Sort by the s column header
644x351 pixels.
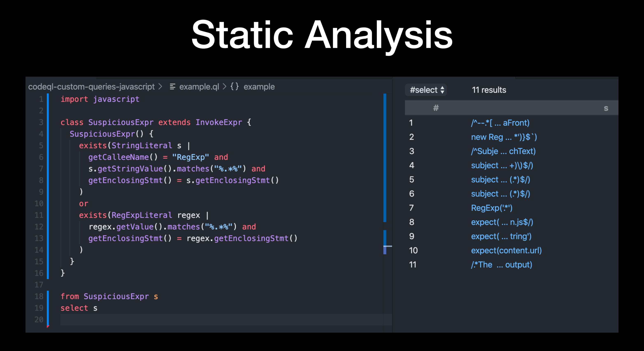(606, 108)
